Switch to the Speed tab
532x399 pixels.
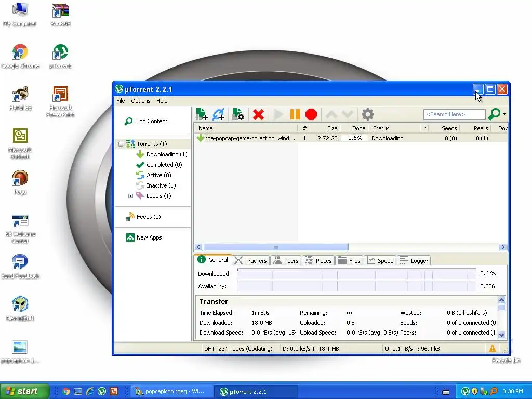pyautogui.click(x=381, y=261)
